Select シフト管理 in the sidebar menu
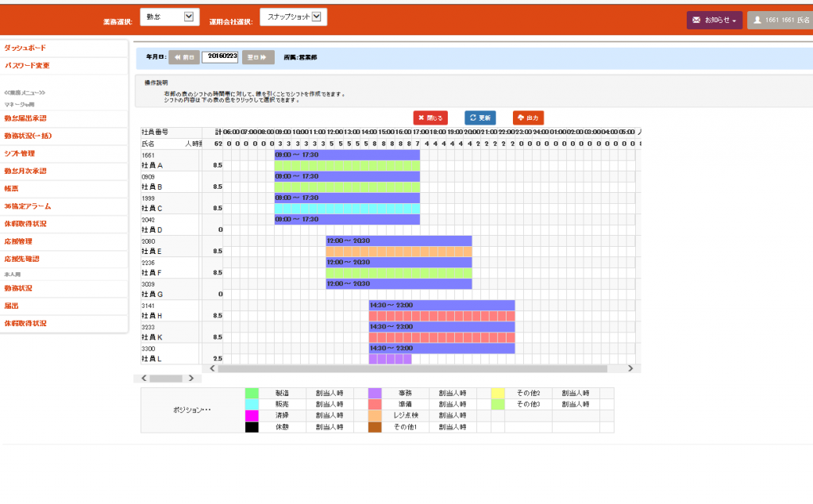This screenshot has height=504, width=813. pyautogui.click(x=20, y=153)
